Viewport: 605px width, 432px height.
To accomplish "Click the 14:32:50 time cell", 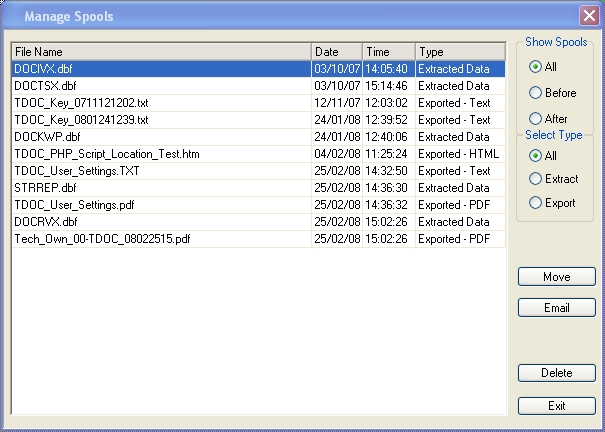I will pyautogui.click(x=389, y=171).
